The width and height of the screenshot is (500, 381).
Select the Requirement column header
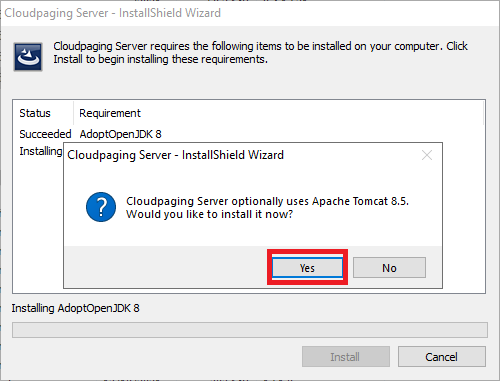110,113
